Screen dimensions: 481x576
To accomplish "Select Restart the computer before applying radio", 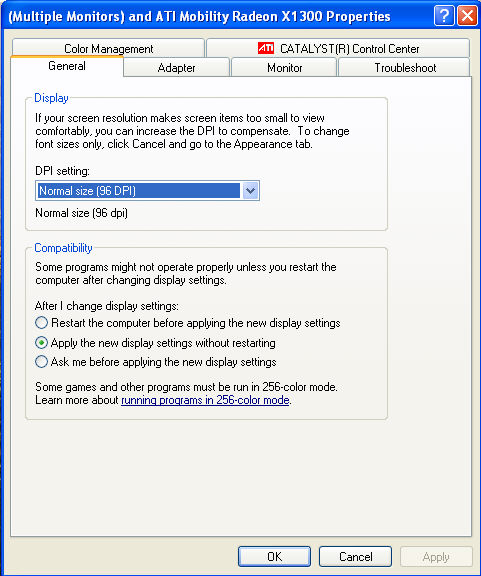I will point(41,323).
